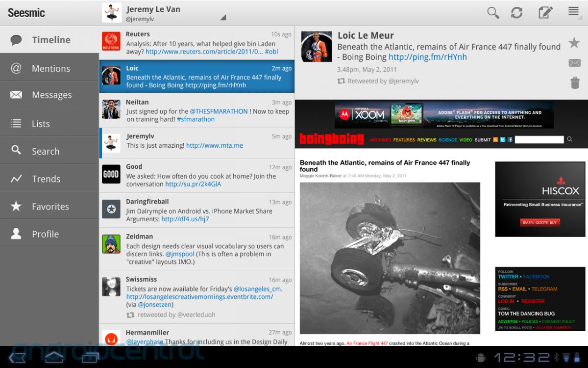Screen dimensions: 588x368
Task: Click the @losangeles_cm mention
Action: point(257,289)
